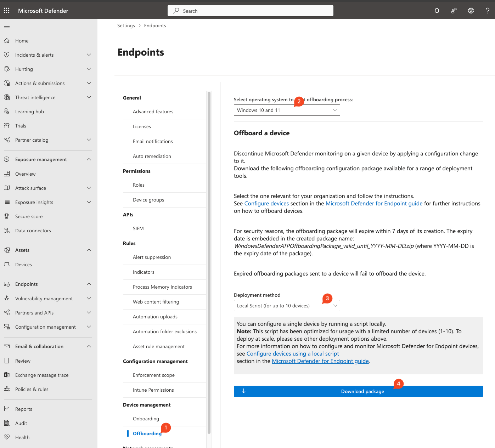Open the Configure devices using a local script link
Screen dimensions: 495x448
point(293,353)
